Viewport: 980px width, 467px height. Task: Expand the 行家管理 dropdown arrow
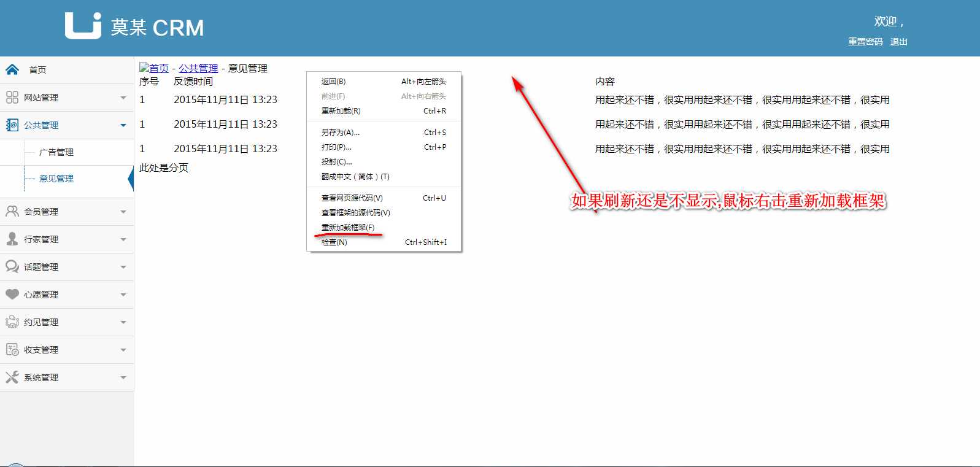click(123, 239)
